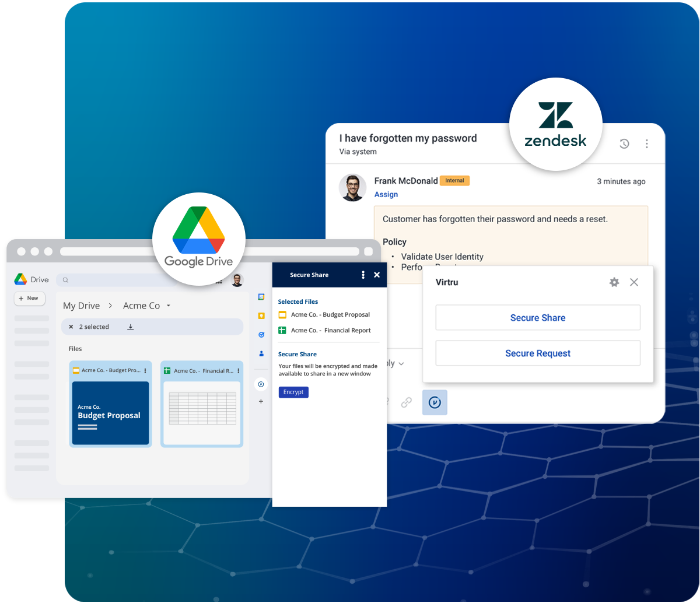Click the New button in Drive
This screenshot has height=603, width=700.
(x=29, y=298)
